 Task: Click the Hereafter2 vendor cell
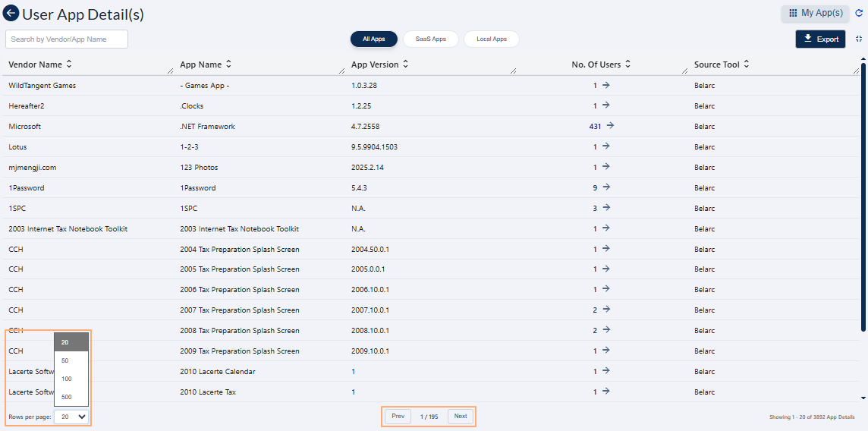[x=27, y=105]
